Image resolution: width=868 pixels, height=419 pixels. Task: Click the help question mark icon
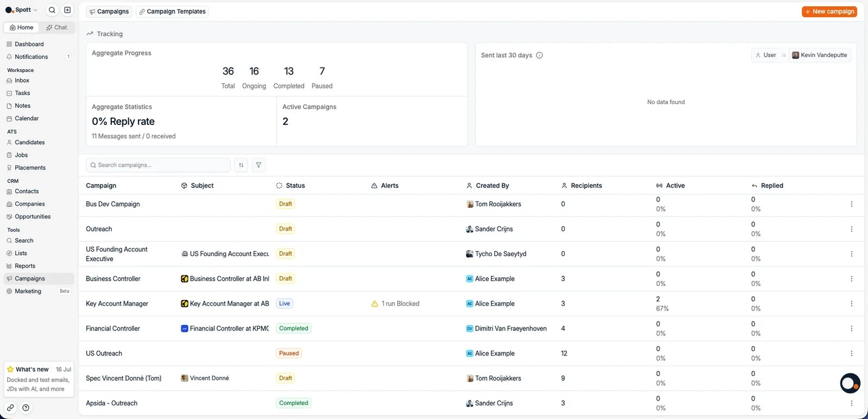(x=26, y=408)
